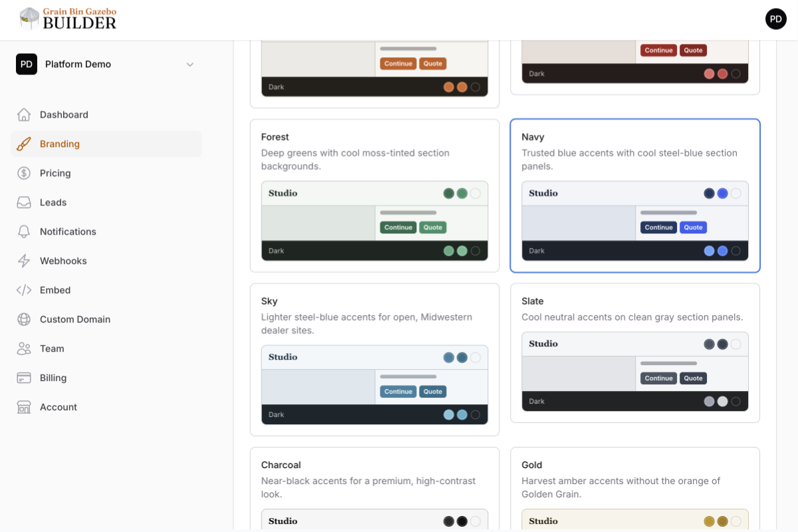
Task: Choose the Slate theme title
Action: [x=532, y=301]
